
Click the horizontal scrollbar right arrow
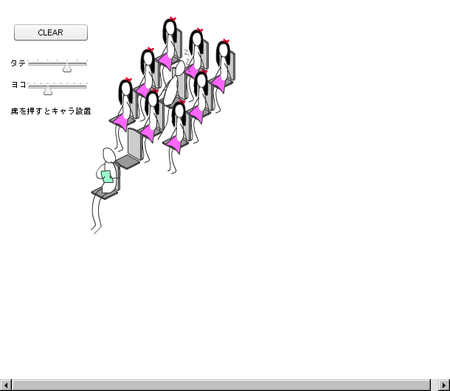(x=444, y=385)
